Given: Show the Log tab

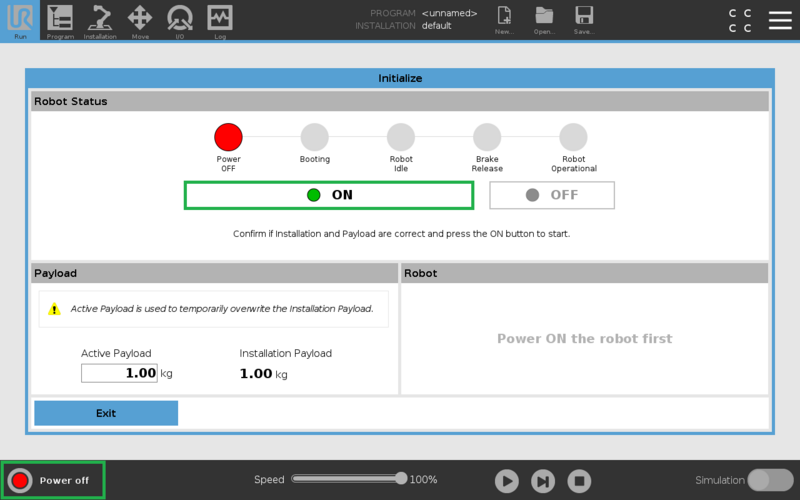Looking at the screenshot, I should coord(220,20).
